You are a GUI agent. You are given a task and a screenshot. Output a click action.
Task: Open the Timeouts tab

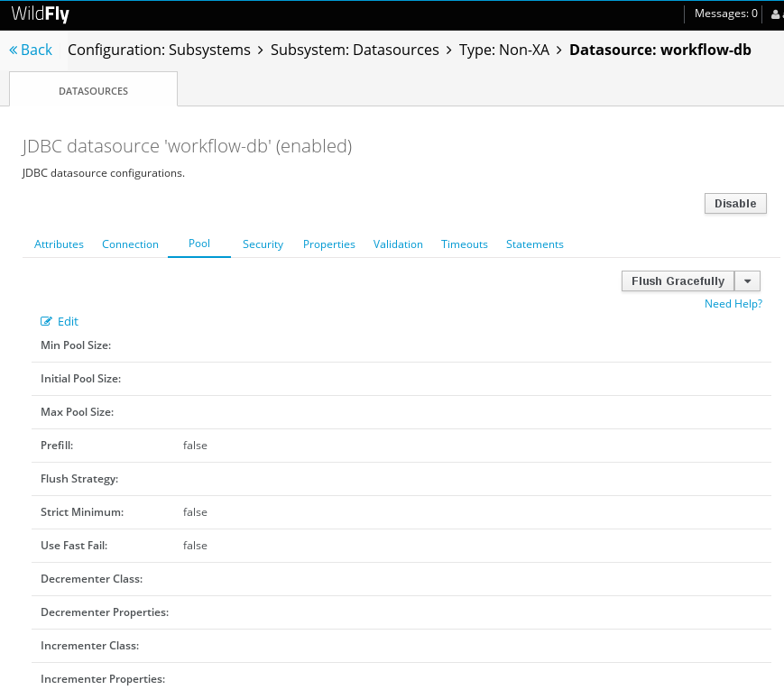(464, 244)
